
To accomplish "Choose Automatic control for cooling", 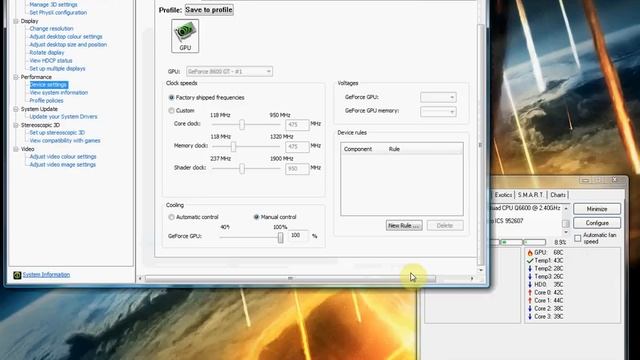I will pos(171,217).
